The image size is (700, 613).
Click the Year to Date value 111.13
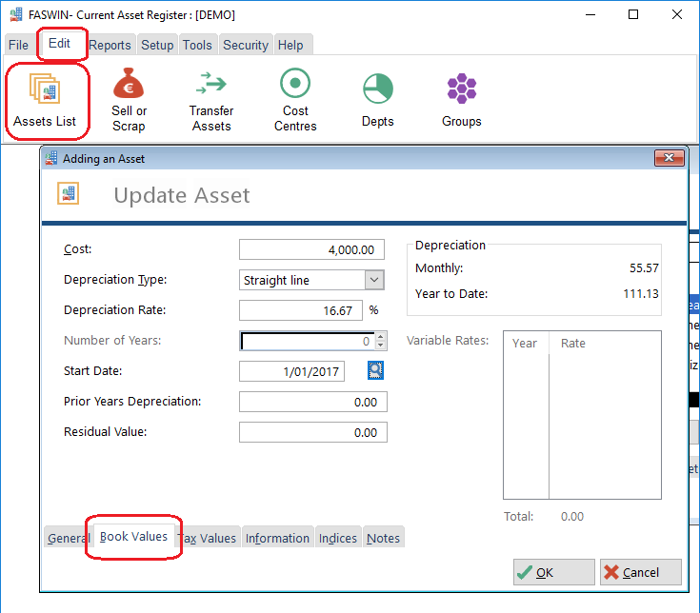[641, 293]
